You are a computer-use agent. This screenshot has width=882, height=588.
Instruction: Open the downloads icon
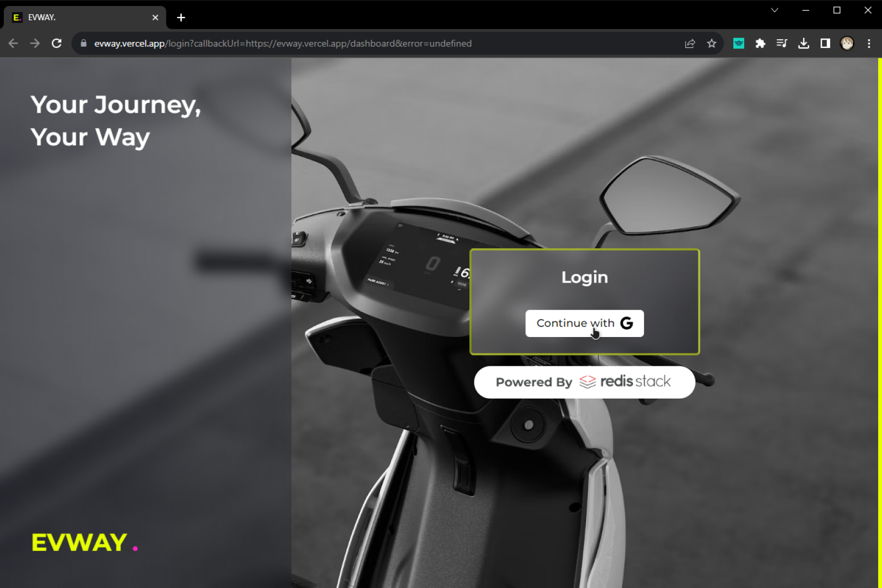click(804, 43)
